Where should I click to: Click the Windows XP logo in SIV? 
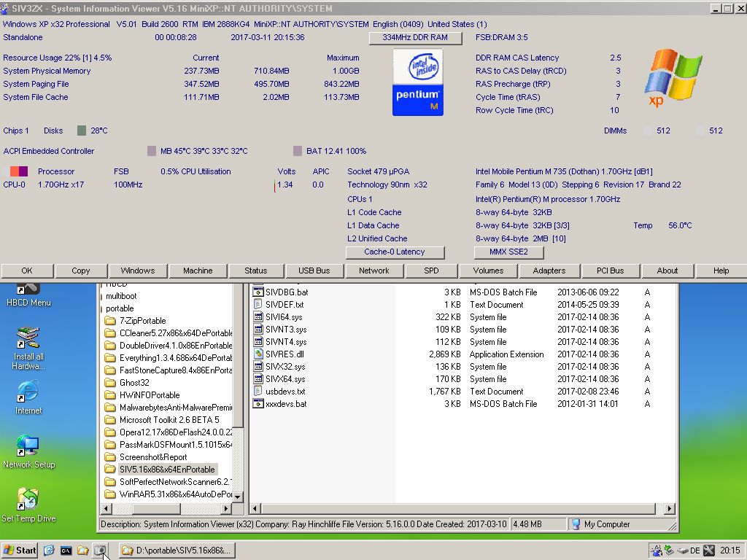pyautogui.click(x=673, y=77)
